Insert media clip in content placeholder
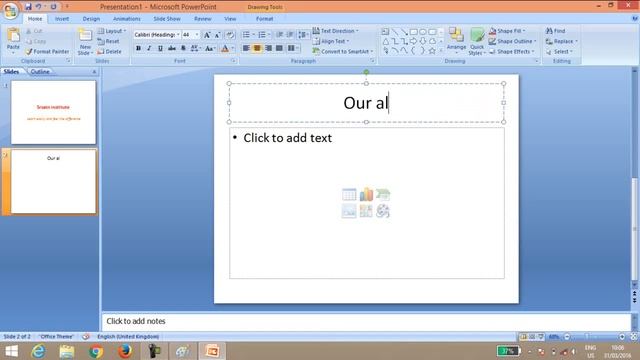Viewport: 640px width, 360px height. 383,211
